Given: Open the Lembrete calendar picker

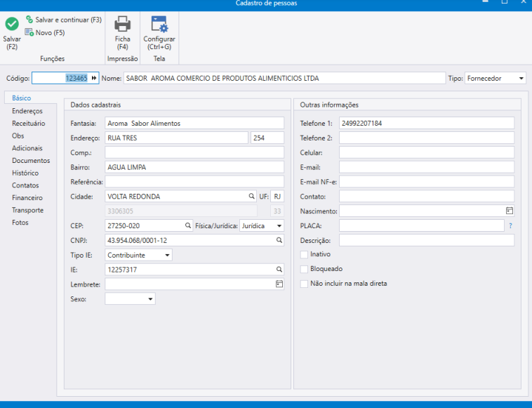Looking at the screenshot, I should coord(279,284).
